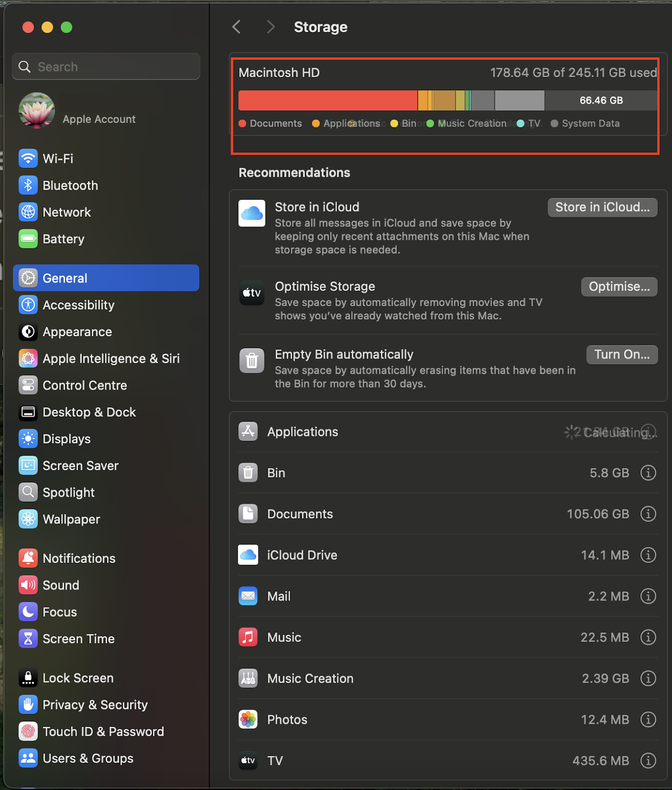672x790 pixels.
Task: Click the info icon for Documents
Action: coord(648,514)
